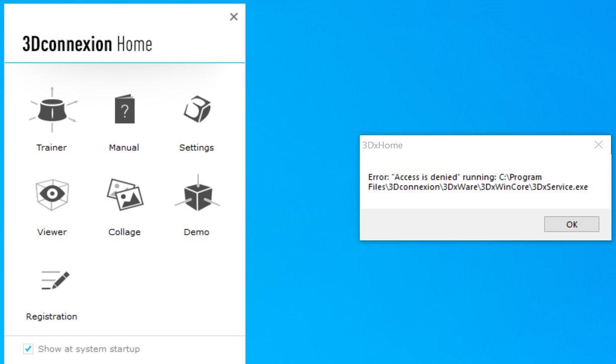Click the Viewer text label

[52, 232]
